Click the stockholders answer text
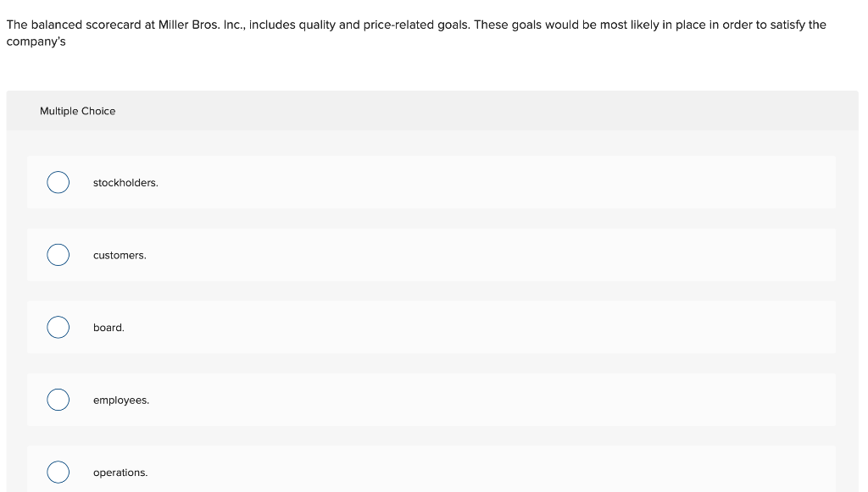This screenshot has width=868, height=492. click(125, 182)
